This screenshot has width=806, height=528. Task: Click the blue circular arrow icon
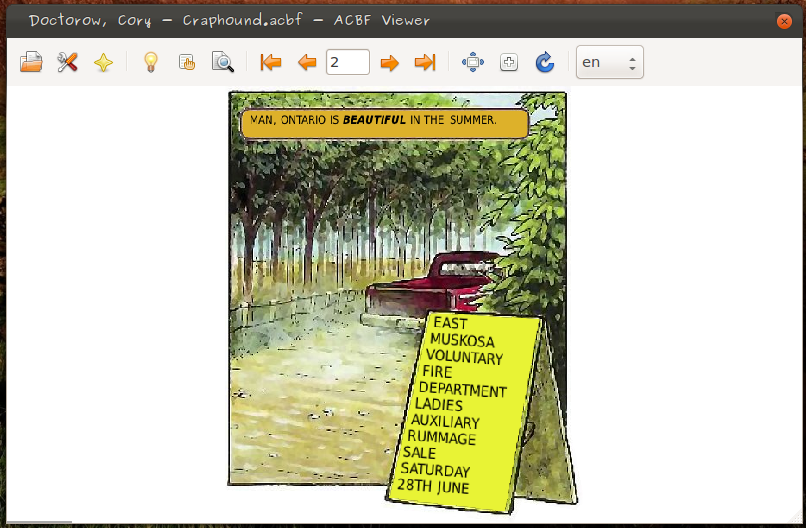(544, 62)
